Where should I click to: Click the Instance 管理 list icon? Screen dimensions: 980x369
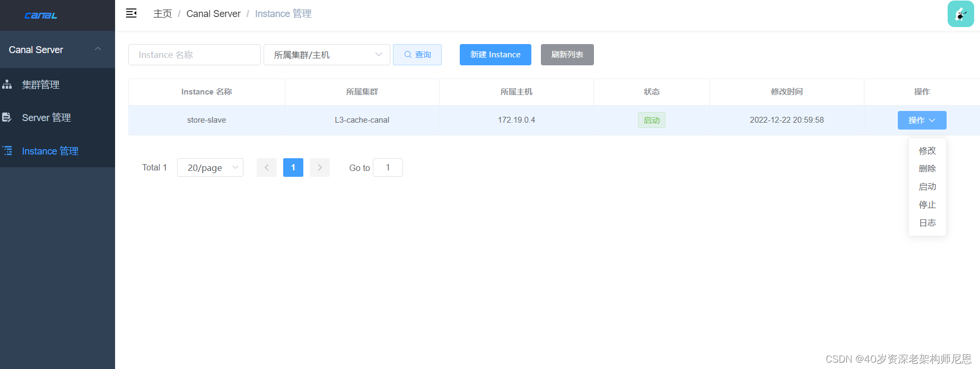pos(7,151)
